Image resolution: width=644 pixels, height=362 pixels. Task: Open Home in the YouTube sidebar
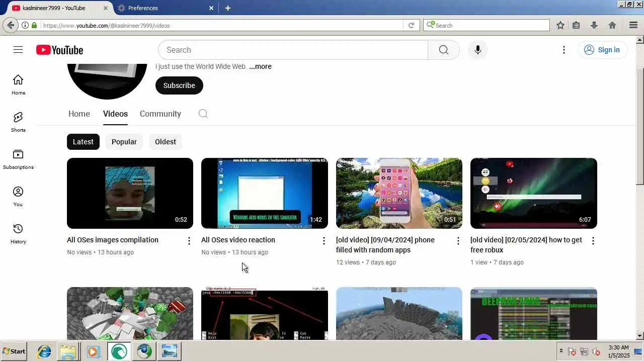click(x=18, y=85)
